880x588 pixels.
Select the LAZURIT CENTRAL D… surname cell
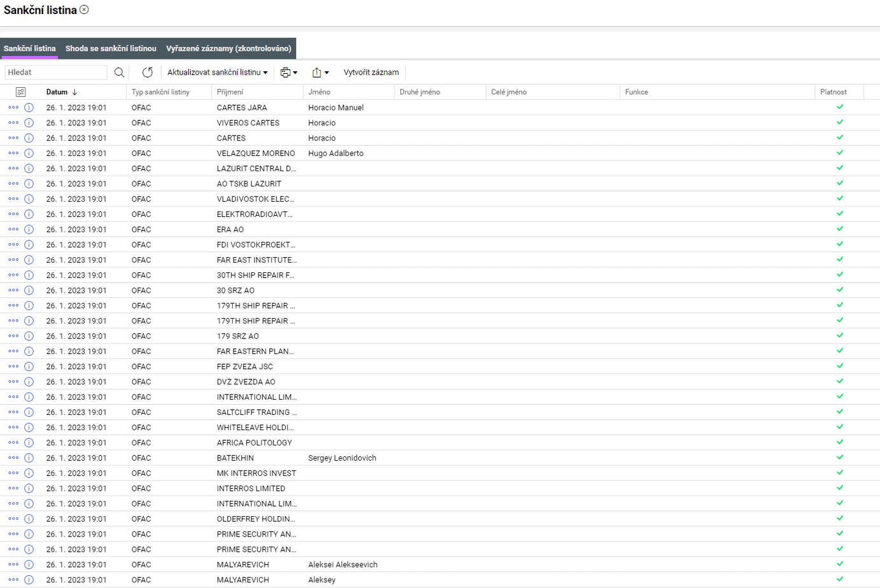(256, 169)
